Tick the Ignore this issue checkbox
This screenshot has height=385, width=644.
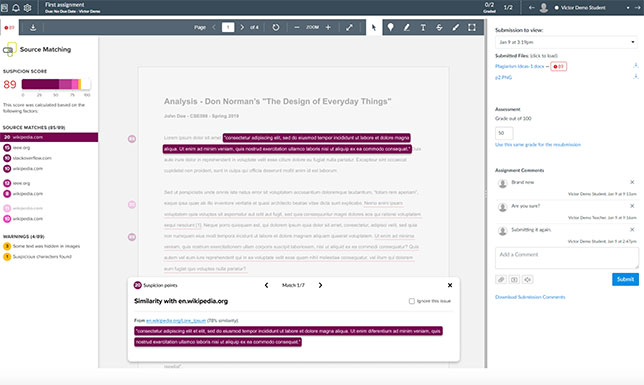(412, 301)
